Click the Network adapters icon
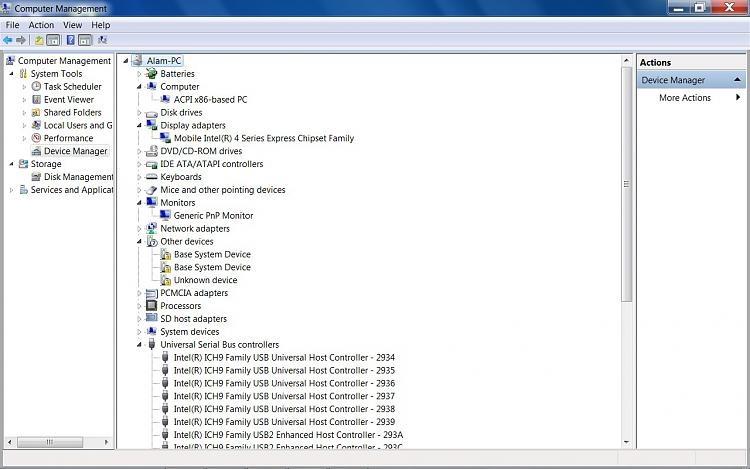750x469 pixels. click(152, 229)
